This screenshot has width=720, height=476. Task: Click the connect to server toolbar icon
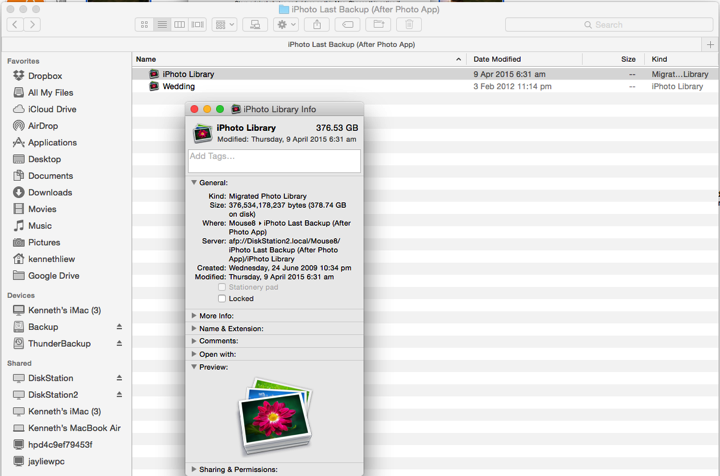255,25
